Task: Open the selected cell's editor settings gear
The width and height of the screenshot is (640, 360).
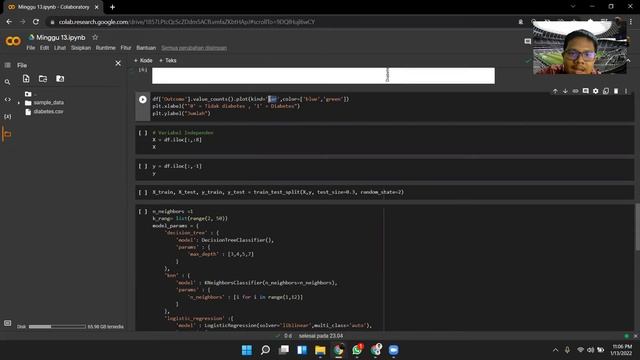Action: pyautogui.click(x=596, y=91)
